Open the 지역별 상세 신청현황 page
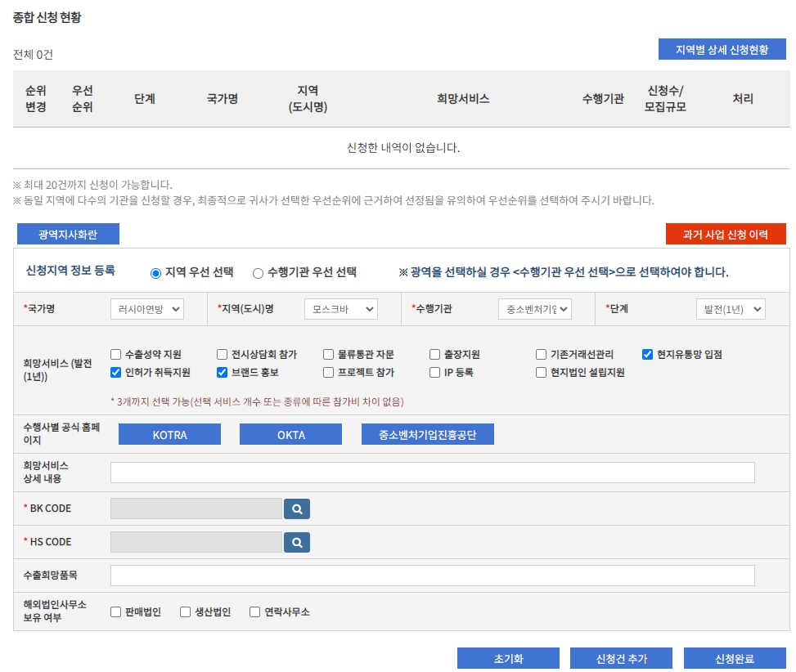This screenshot has height=672, width=796. (722, 49)
